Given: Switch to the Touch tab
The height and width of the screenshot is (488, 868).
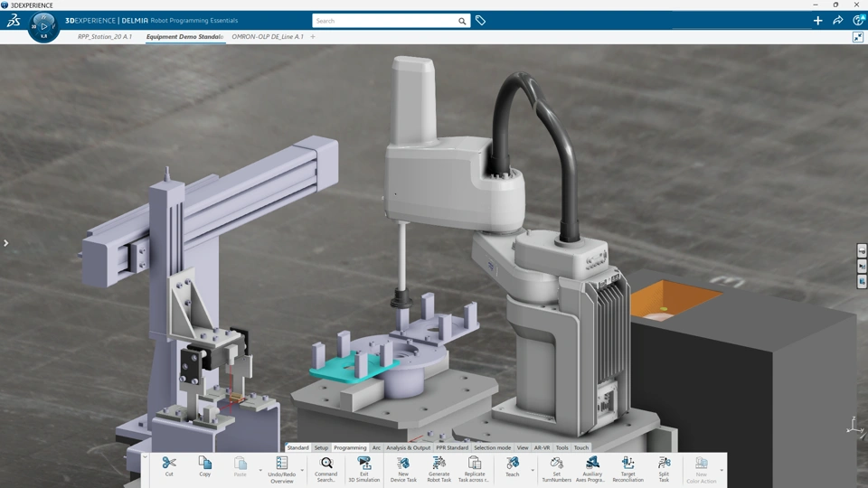Looking at the screenshot, I should [x=581, y=447].
